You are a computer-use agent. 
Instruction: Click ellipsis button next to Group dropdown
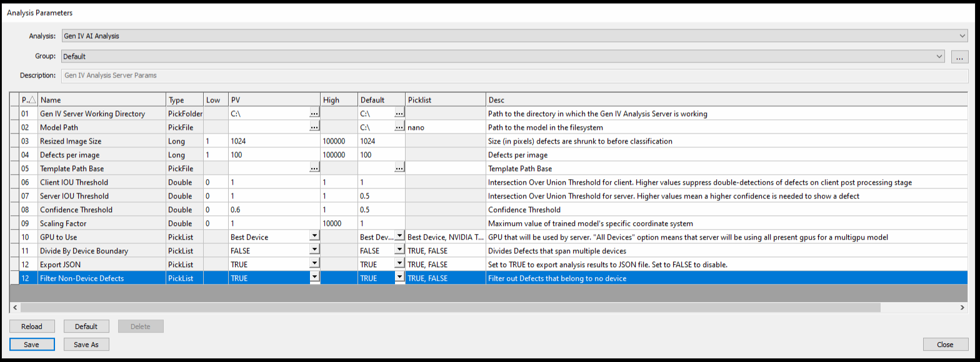959,57
